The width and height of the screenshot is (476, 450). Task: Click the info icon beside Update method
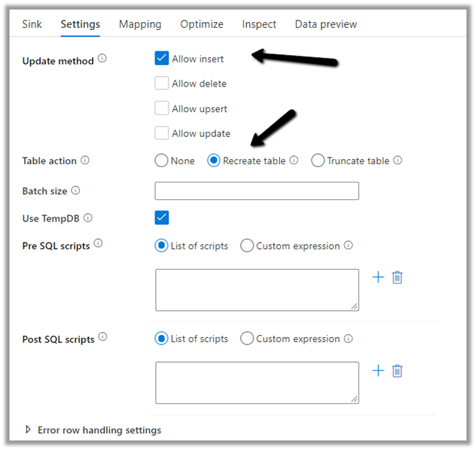103,59
